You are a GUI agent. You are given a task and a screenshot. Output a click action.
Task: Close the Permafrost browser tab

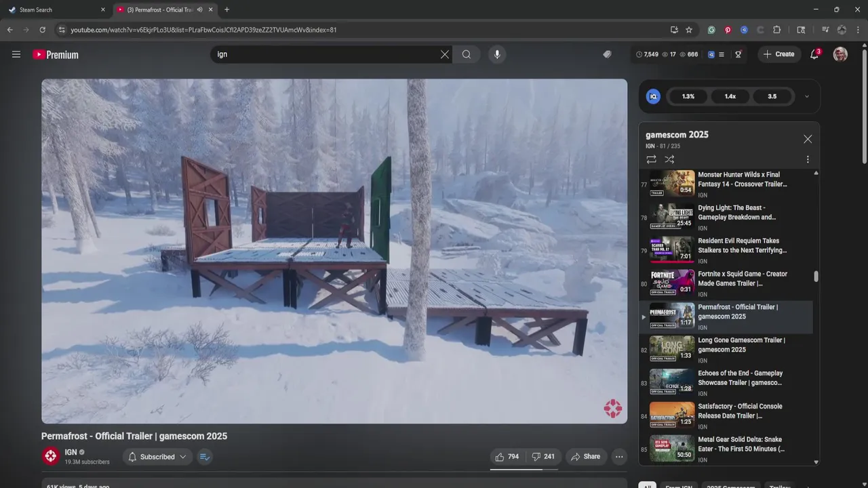(211, 9)
